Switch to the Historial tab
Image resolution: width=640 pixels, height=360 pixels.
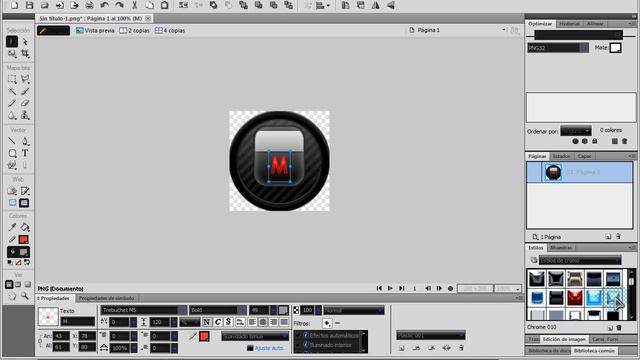[x=569, y=24]
